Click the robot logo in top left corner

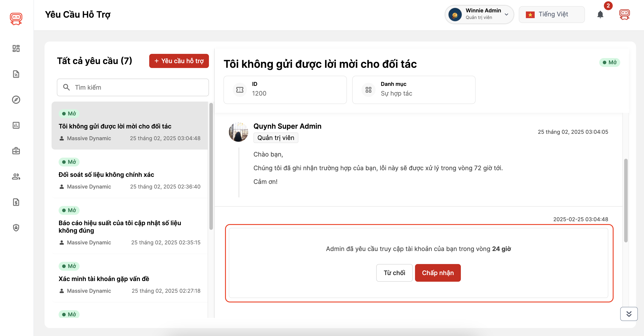click(x=16, y=18)
